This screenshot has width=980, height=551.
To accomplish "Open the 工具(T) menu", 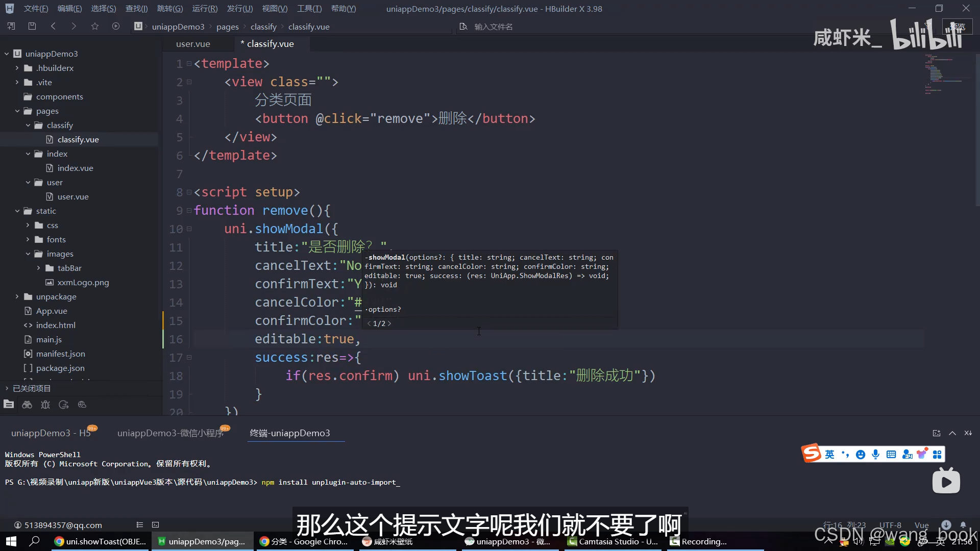I will 309,9.
